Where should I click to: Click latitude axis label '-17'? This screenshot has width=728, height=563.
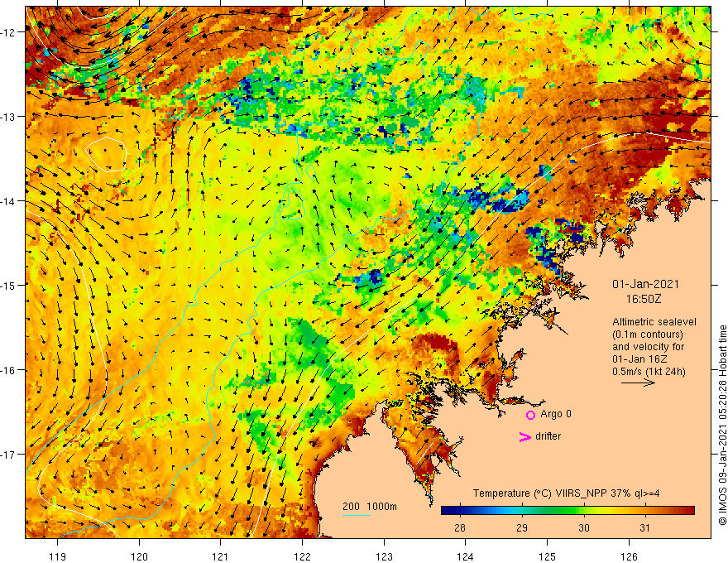(x=9, y=454)
